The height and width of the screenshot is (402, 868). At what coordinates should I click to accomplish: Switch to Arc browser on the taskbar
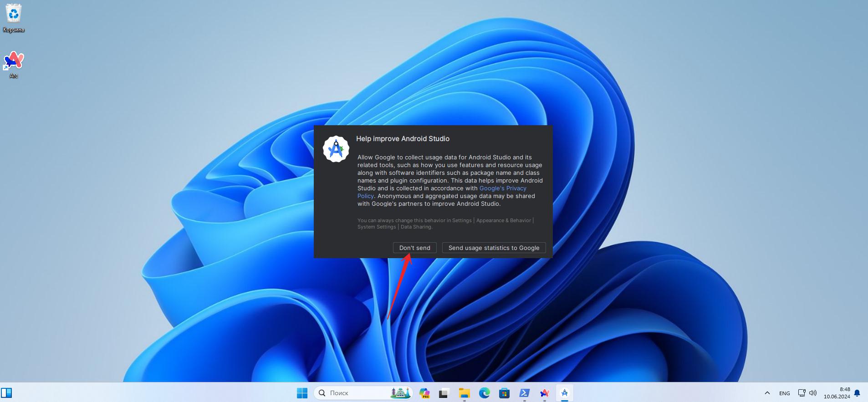pyautogui.click(x=544, y=393)
